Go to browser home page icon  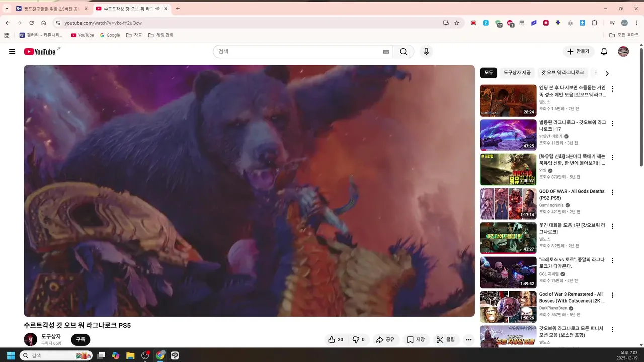click(44, 23)
